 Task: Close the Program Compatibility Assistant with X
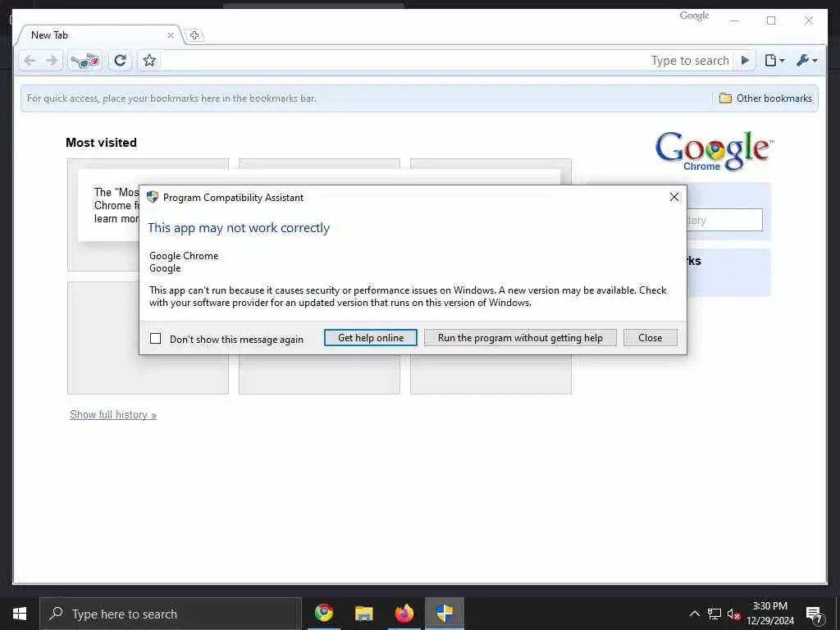(x=674, y=197)
